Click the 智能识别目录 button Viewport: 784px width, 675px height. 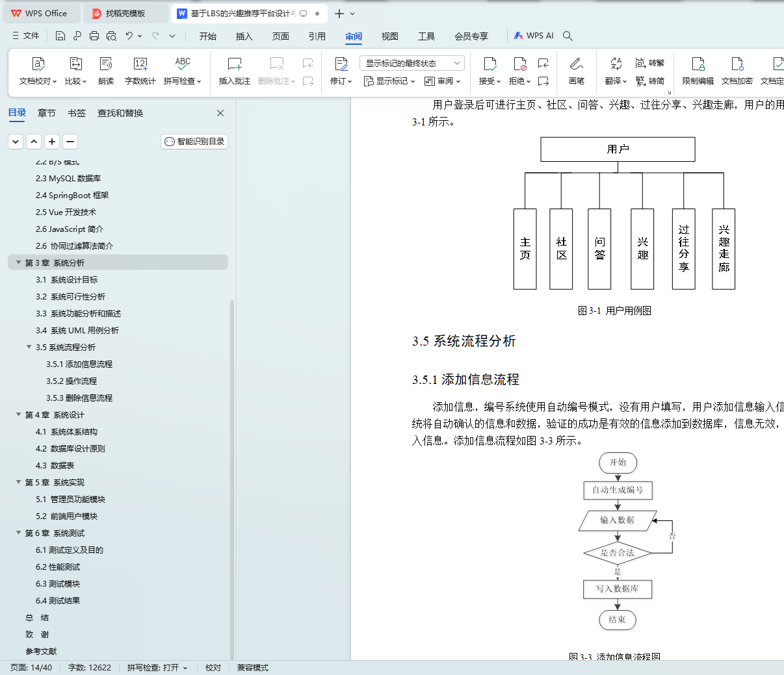[x=194, y=141]
